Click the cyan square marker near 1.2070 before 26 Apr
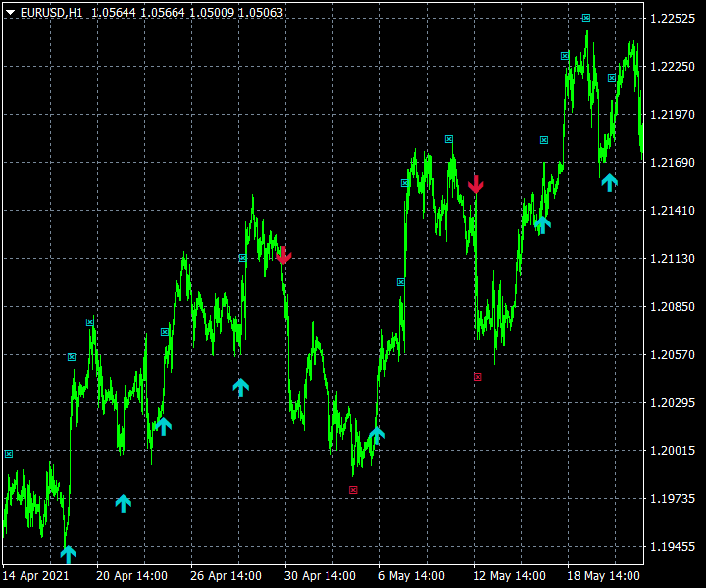The image size is (706, 588). click(165, 332)
